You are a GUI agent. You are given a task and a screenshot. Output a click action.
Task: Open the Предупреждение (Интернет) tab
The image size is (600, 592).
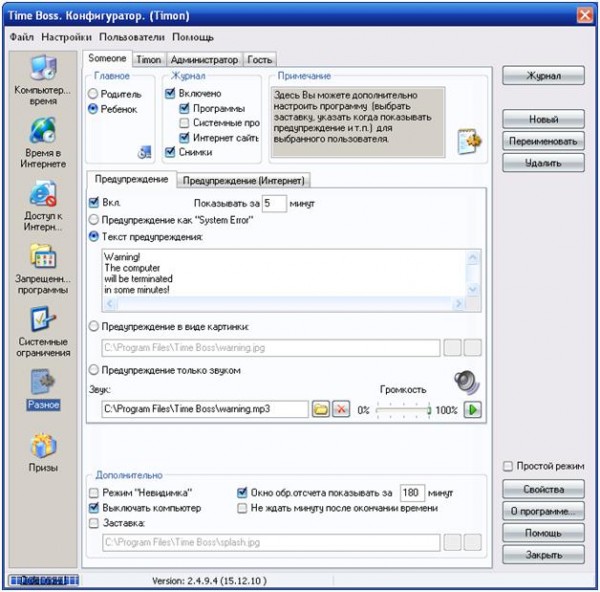[244, 180]
